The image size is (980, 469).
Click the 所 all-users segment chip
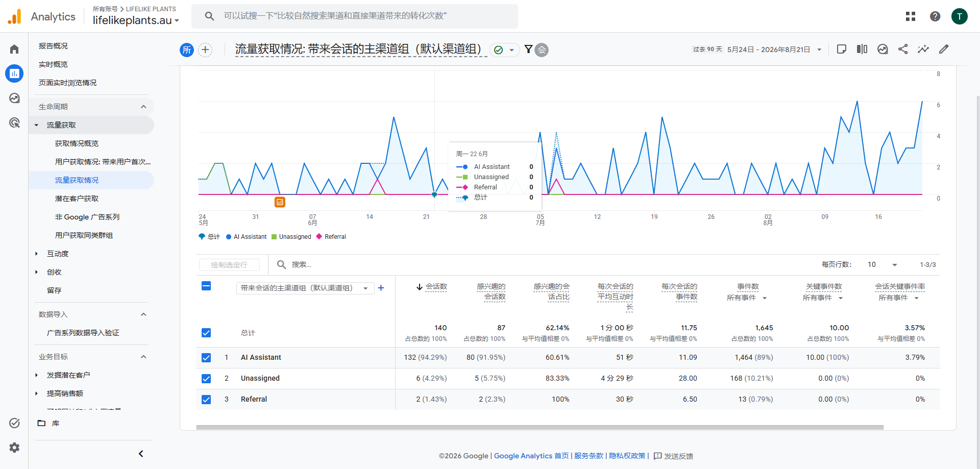tap(187, 50)
